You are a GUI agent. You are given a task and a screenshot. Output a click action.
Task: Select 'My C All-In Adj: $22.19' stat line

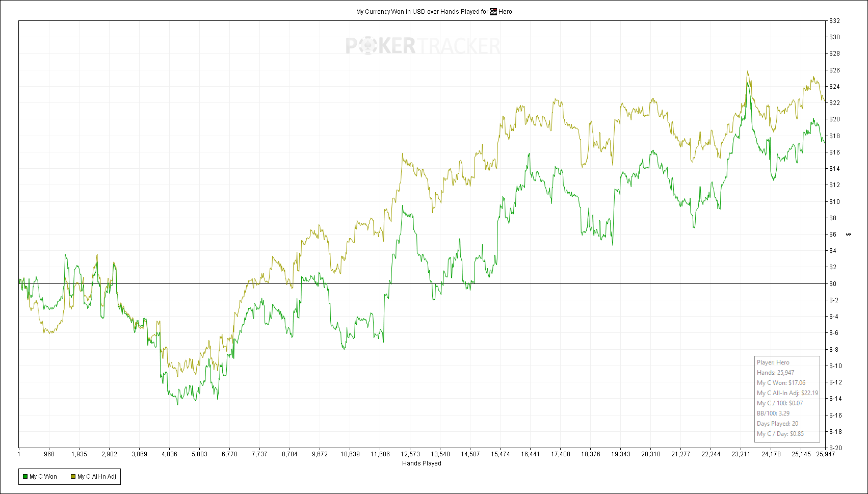(x=787, y=393)
